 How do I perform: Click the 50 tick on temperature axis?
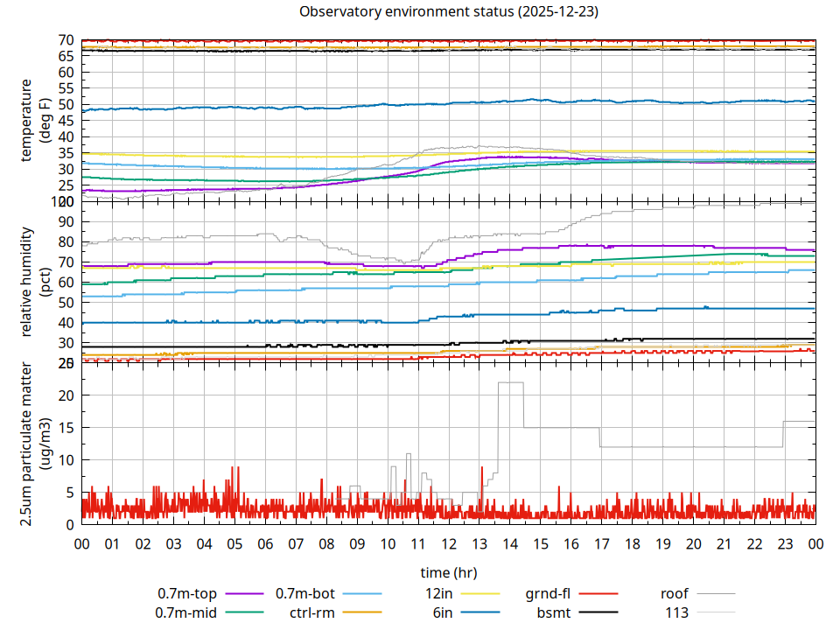coord(66,105)
